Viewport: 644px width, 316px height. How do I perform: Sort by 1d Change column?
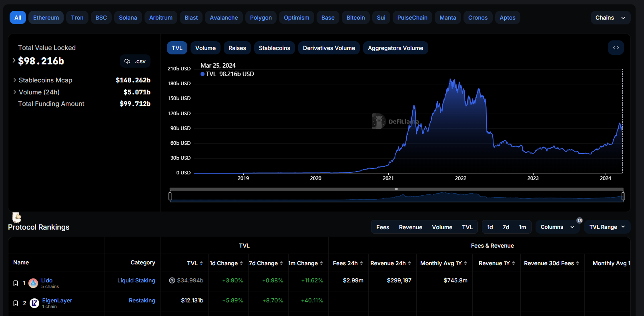(x=226, y=263)
